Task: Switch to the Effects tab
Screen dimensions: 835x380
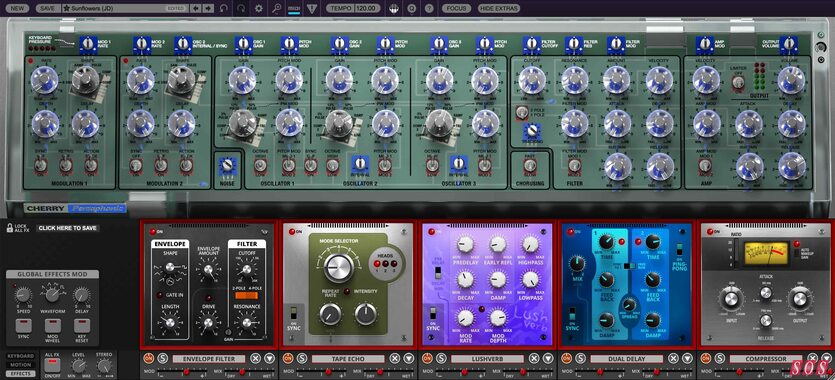Action: 21,374
